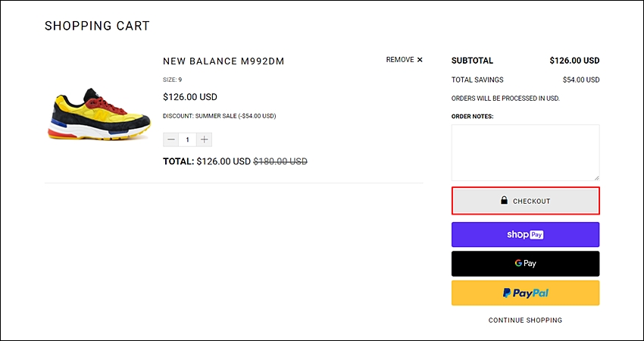Image resolution: width=644 pixels, height=341 pixels.
Task: Click the minus icon to decrease quantity
Action: click(171, 139)
